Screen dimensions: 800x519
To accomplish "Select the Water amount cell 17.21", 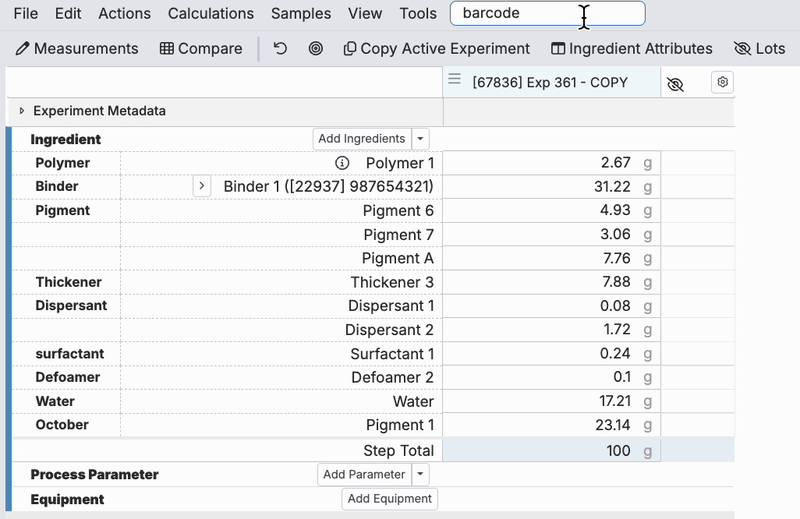I will 552,401.
